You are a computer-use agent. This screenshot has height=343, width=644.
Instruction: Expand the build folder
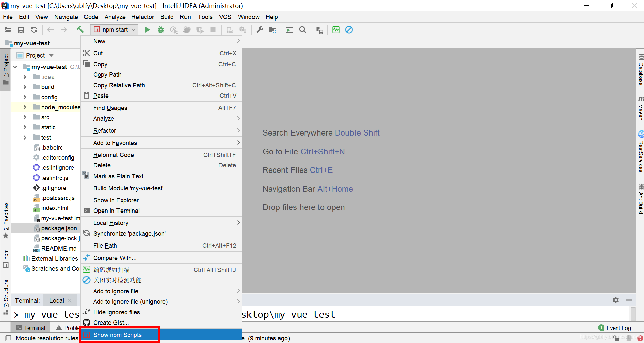[x=25, y=87]
